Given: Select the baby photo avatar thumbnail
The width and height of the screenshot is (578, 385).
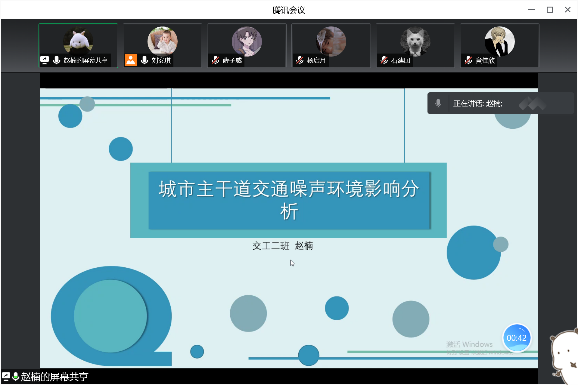Looking at the screenshot, I should [163, 41].
